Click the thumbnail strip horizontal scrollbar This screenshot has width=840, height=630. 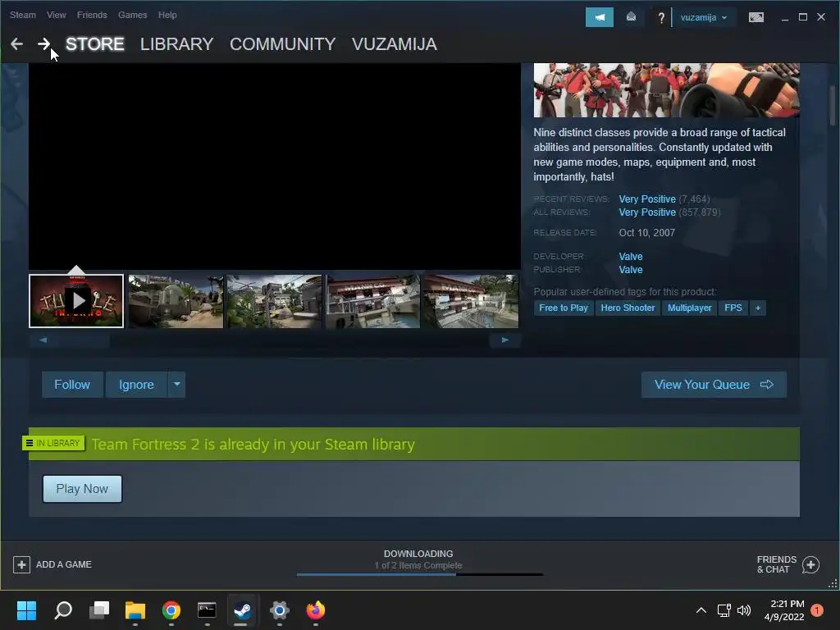click(x=274, y=340)
